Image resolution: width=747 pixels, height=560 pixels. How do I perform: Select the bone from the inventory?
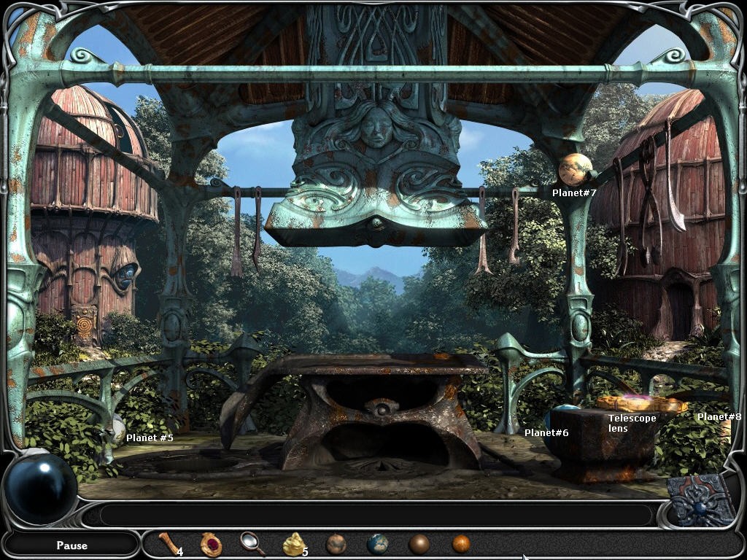pyautogui.click(x=166, y=547)
